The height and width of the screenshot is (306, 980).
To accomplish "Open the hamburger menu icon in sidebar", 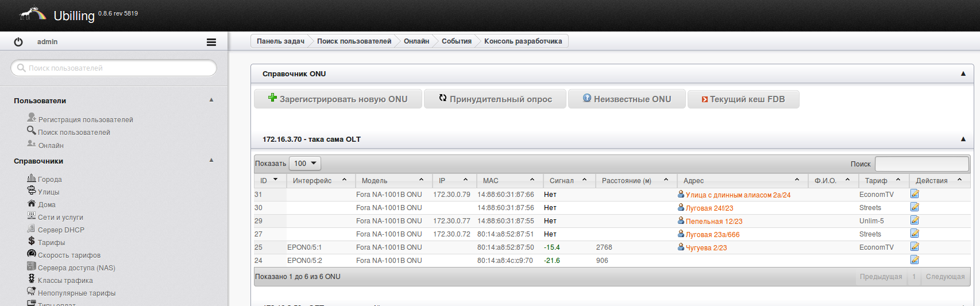I will (211, 42).
